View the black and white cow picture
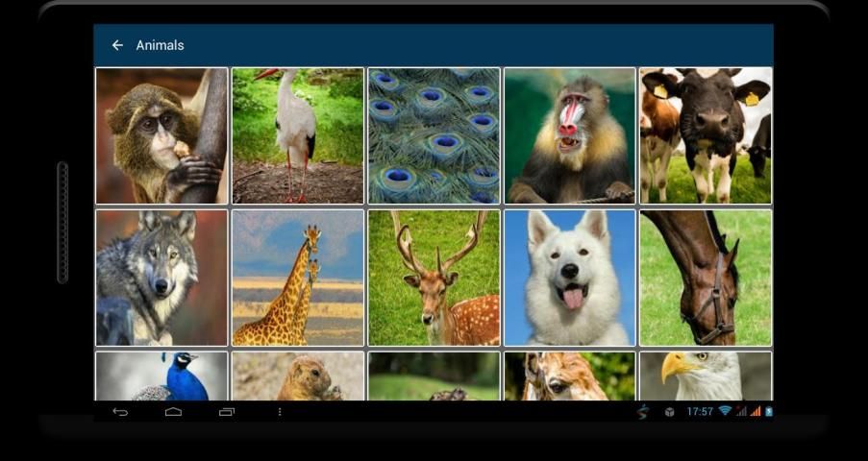 [706, 135]
